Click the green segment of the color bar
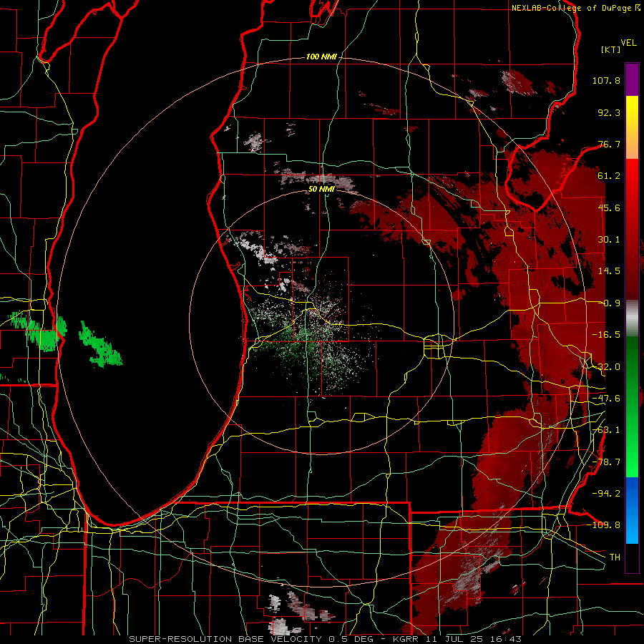This screenshot has height=644, width=644. 632,406
